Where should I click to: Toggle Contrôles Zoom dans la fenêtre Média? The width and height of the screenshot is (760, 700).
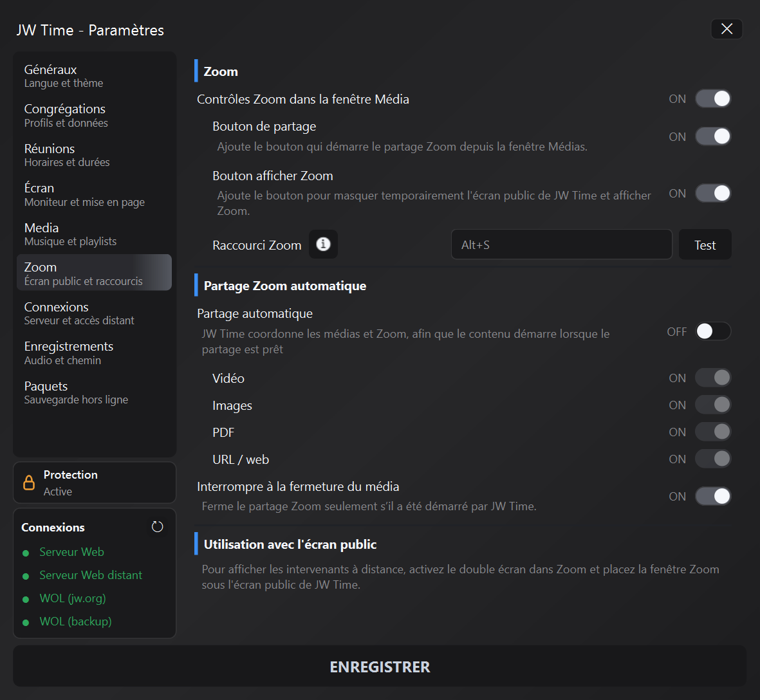point(713,99)
